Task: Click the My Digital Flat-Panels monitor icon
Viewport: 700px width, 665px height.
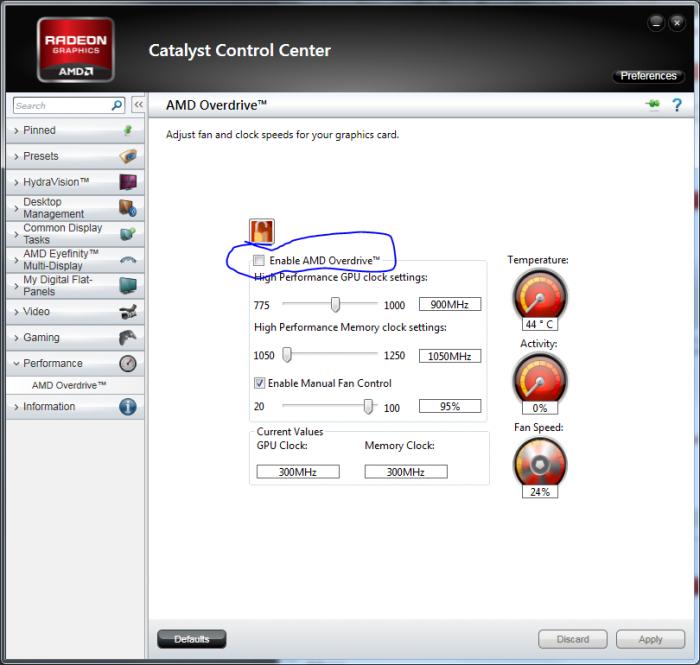Action: click(128, 286)
